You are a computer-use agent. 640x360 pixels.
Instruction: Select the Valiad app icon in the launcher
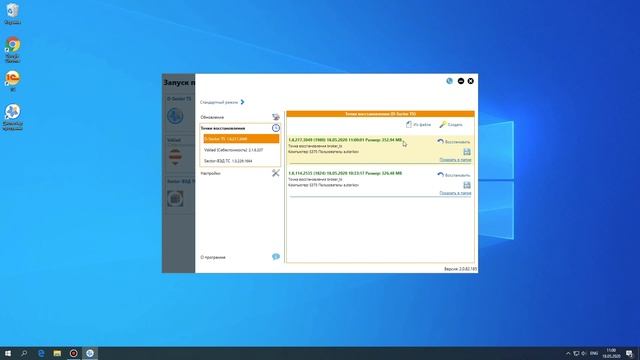175,157
